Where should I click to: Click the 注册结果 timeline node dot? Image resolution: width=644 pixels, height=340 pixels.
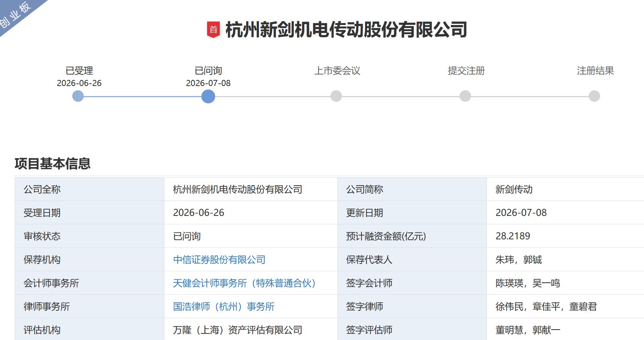click(x=594, y=96)
